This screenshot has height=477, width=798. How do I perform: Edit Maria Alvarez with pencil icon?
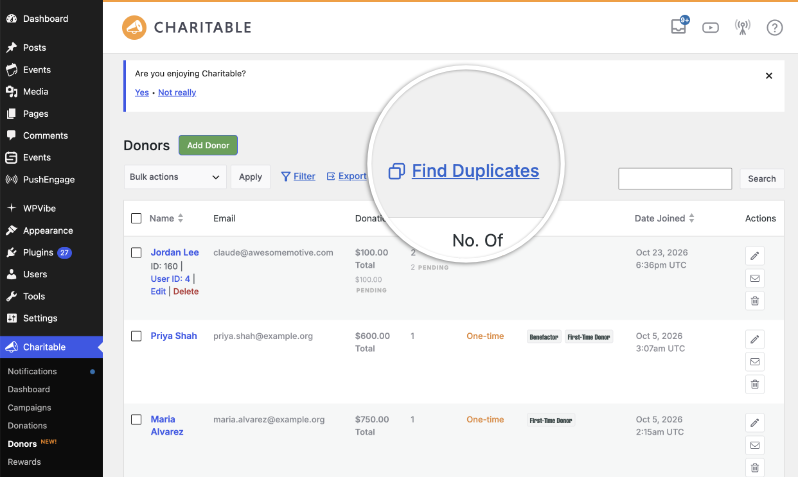point(755,423)
